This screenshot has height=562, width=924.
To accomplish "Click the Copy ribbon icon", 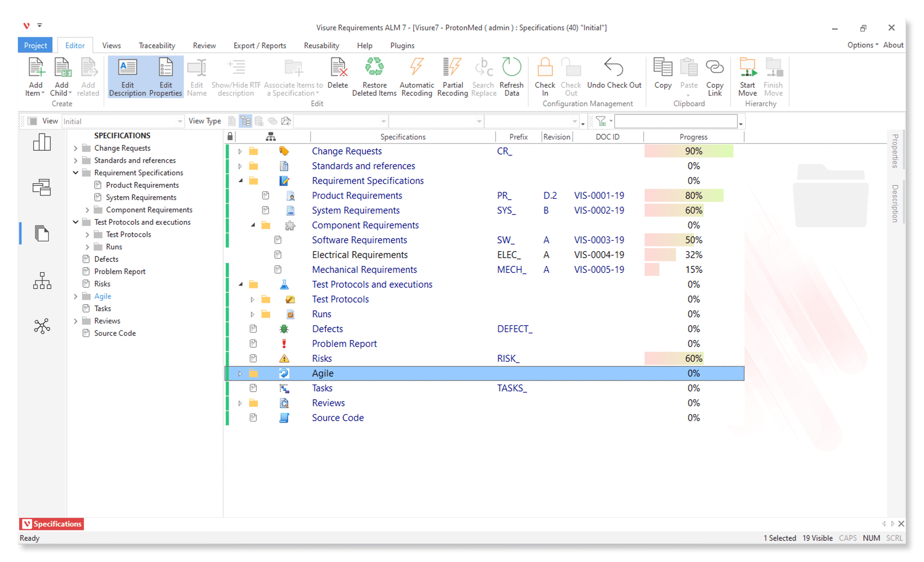I will tap(663, 68).
